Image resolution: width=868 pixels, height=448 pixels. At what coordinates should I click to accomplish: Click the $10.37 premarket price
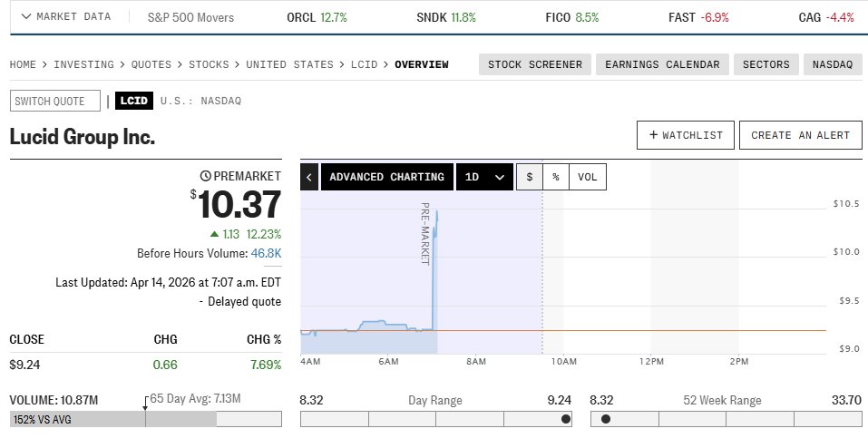click(x=236, y=204)
